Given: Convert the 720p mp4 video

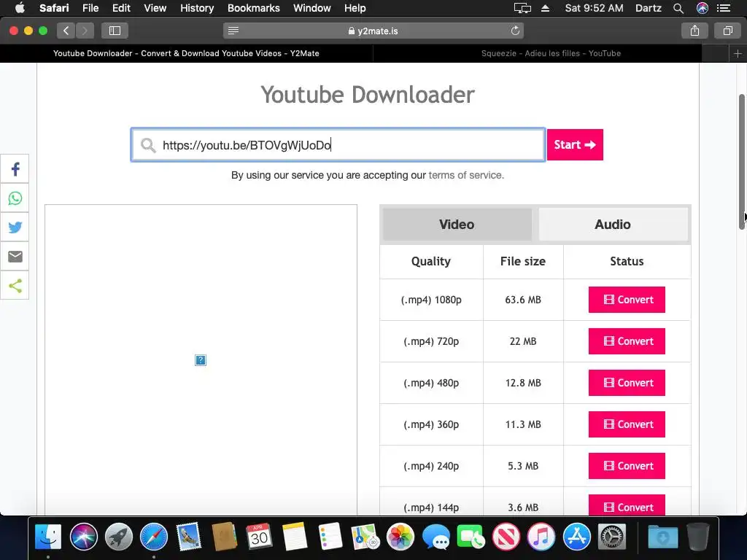Looking at the screenshot, I should 627,341.
